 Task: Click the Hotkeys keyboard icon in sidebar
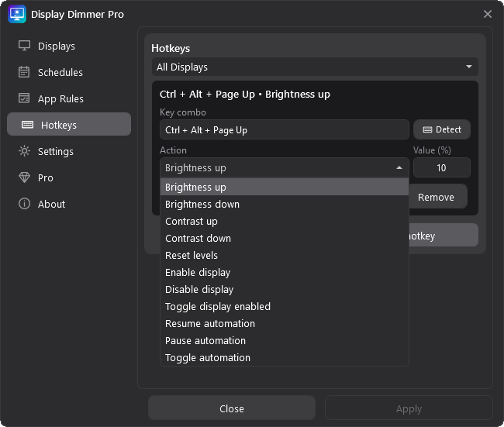(x=27, y=125)
